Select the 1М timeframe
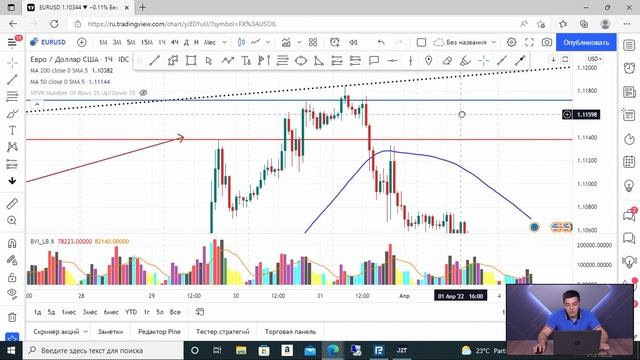Screen dimensions: 640x360 103,42
